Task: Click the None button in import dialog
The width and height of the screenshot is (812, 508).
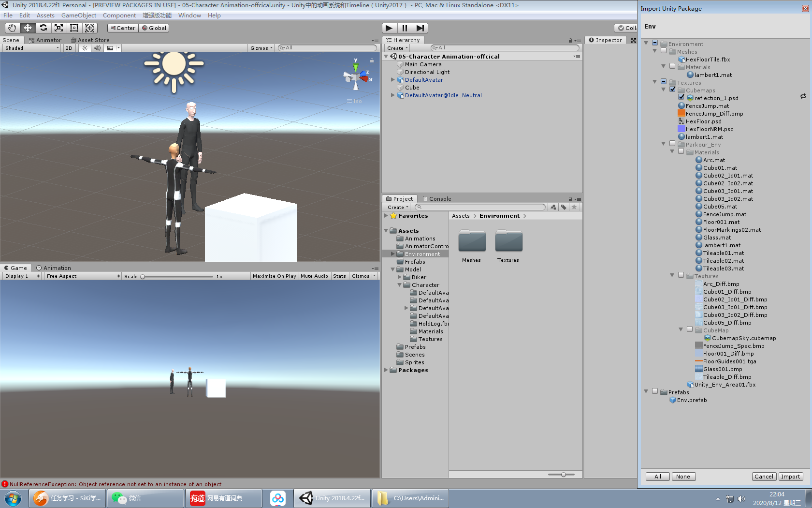Action: click(683, 477)
